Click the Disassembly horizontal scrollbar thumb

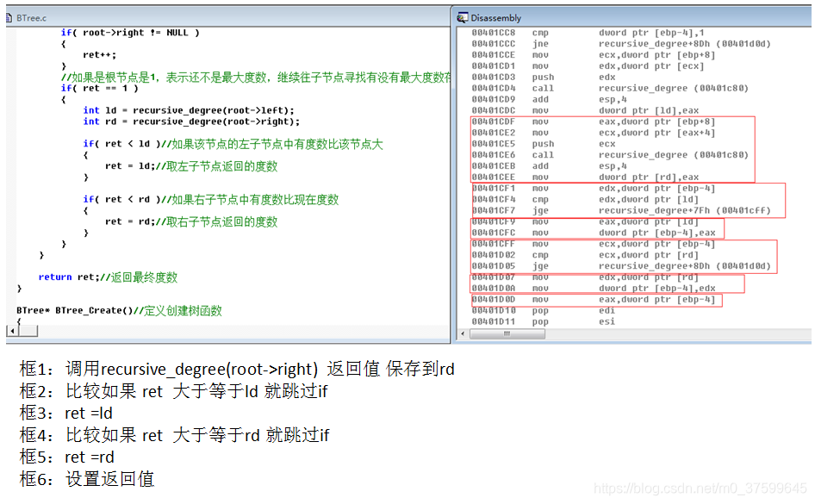pyautogui.click(x=507, y=334)
